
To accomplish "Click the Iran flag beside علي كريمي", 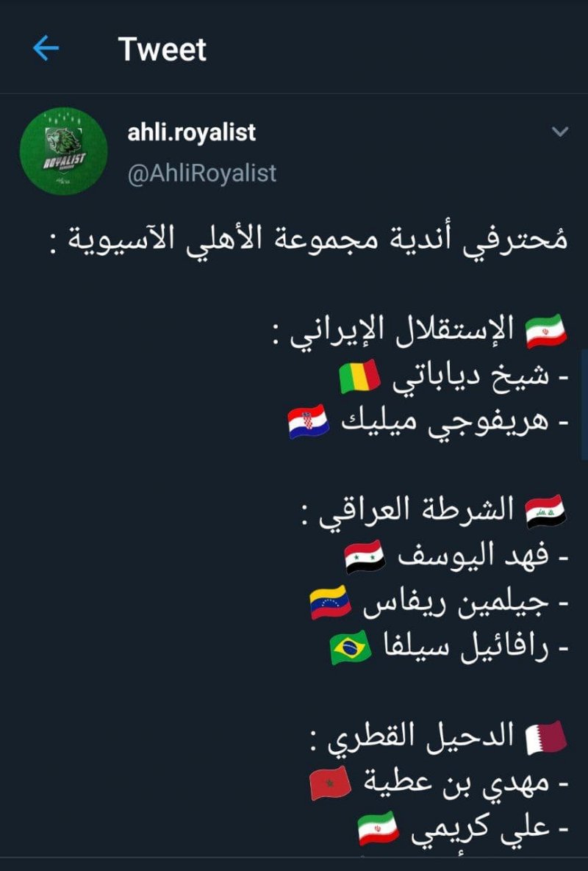I will (379, 828).
